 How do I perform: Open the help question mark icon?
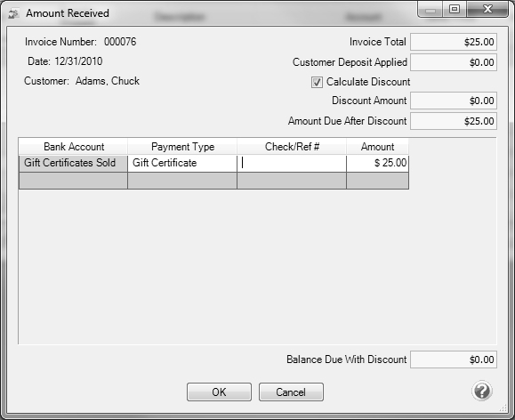pyautogui.click(x=481, y=391)
